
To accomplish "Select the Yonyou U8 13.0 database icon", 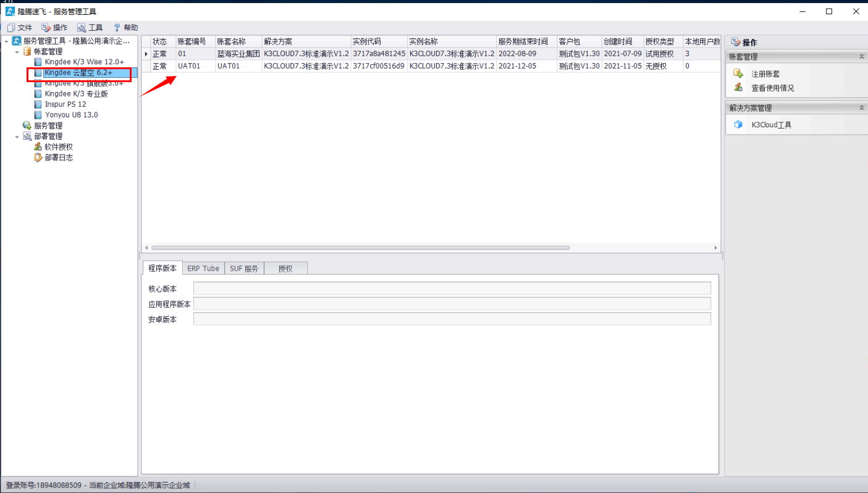I will [x=38, y=115].
